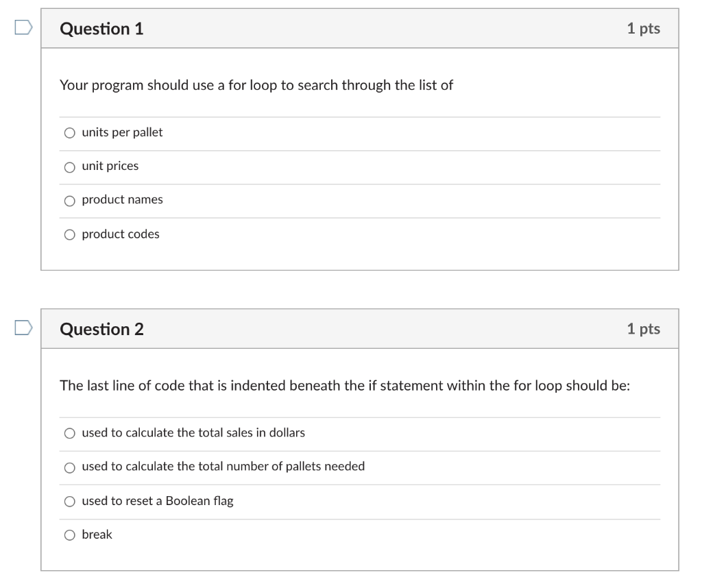Click the 'units per pallet' answer row
Image resolution: width=702 pixels, height=588 pixels.
(274, 132)
